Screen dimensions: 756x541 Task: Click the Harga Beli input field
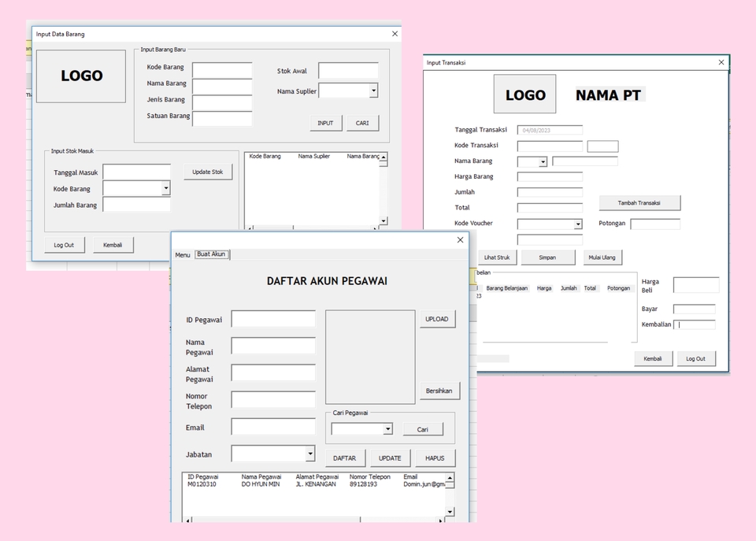(696, 285)
